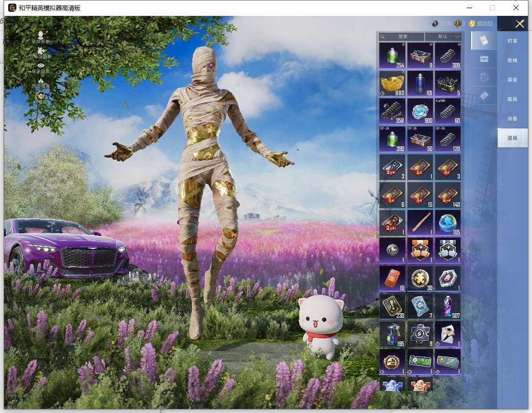Select the white mask card item
Image resolution: width=532 pixels, height=413 pixels.
[x=448, y=334]
